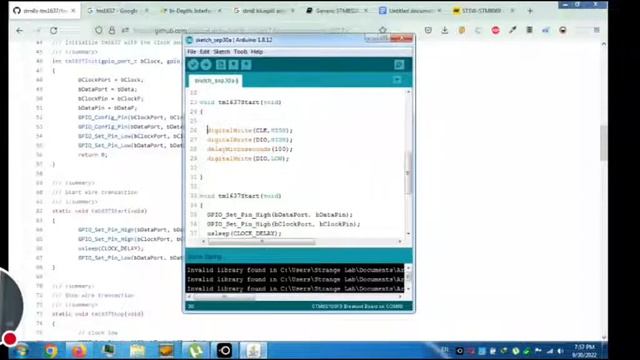Screen dimensions: 640x360
Task: Save the sketch with the Save icon
Action: (x=246, y=64)
